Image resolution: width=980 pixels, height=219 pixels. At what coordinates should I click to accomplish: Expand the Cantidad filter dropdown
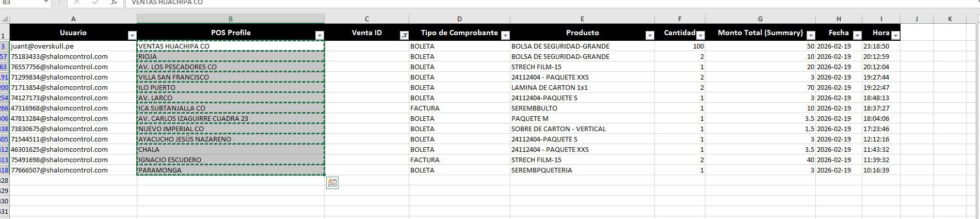pos(700,35)
